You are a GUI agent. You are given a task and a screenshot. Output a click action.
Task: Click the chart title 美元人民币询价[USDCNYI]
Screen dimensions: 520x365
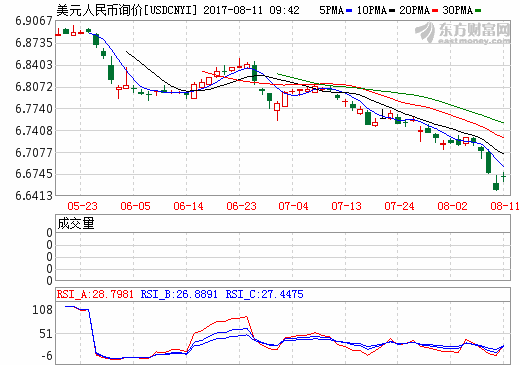pyautogui.click(x=127, y=10)
